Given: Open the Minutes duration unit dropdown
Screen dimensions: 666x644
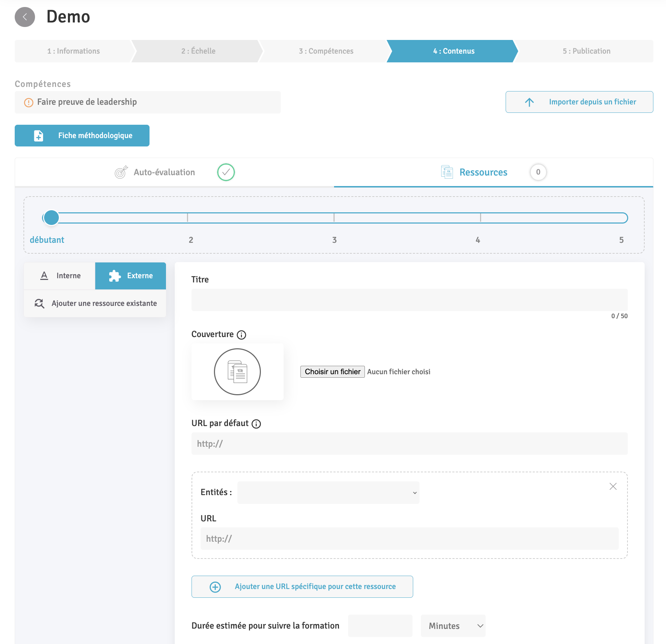Looking at the screenshot, I should (453, 626).
